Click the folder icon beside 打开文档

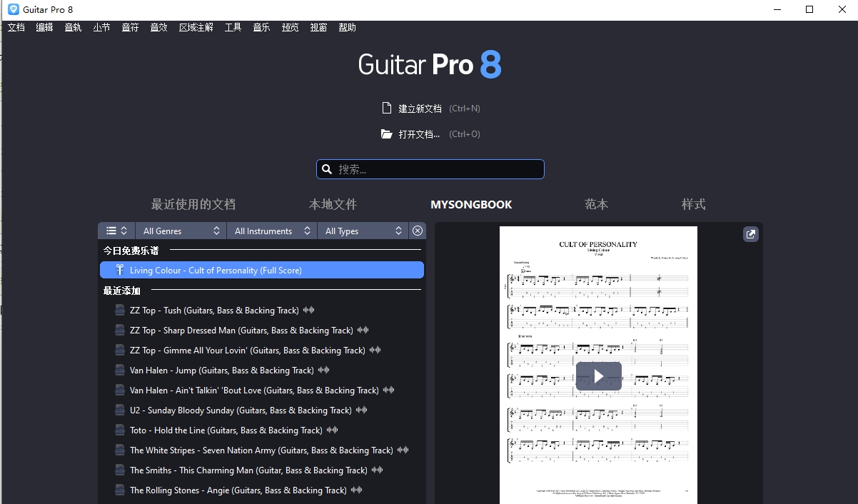[385, 133]
